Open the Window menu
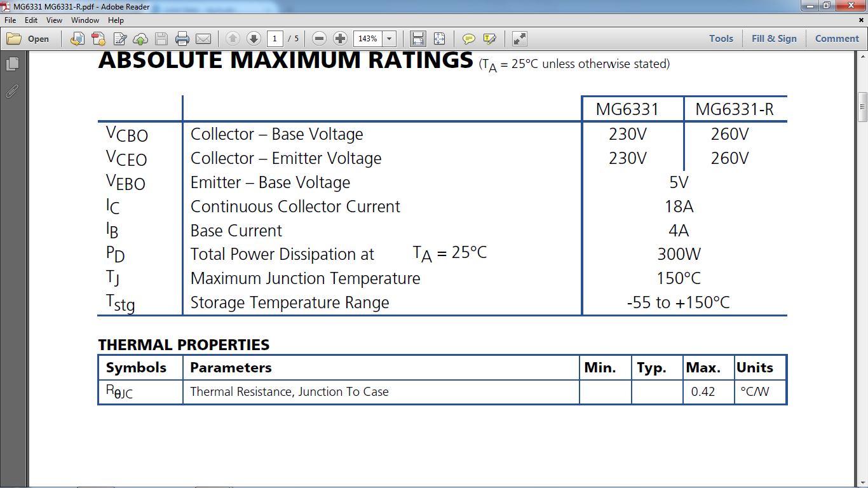868x488 pixels. (85, 20)
